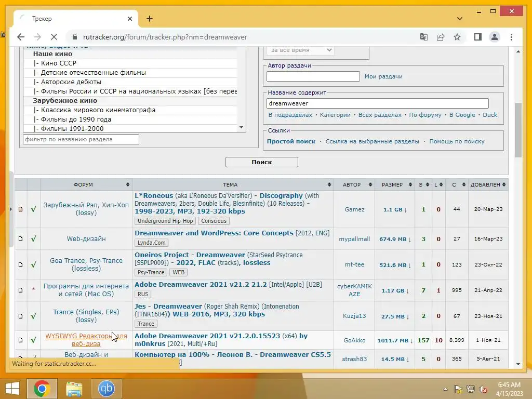Screen dimensions: 532x399
Task: Download 674.9 MB Dreamweaver WordPress torrent
Action: click(x=395, y=239)
